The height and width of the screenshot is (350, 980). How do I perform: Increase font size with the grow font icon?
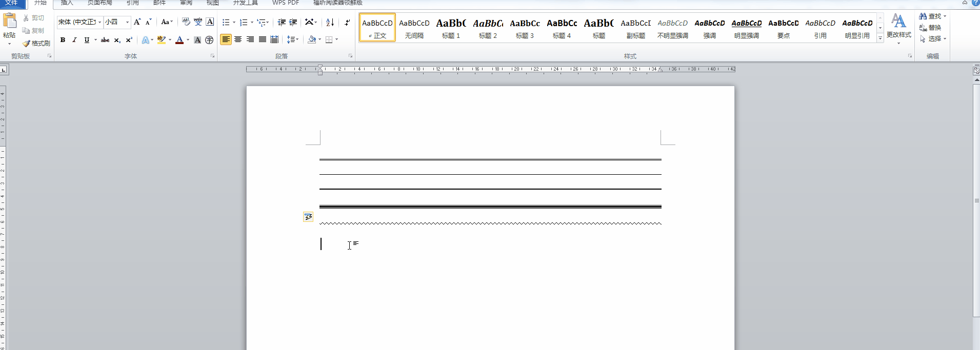[x=137, y=22]
